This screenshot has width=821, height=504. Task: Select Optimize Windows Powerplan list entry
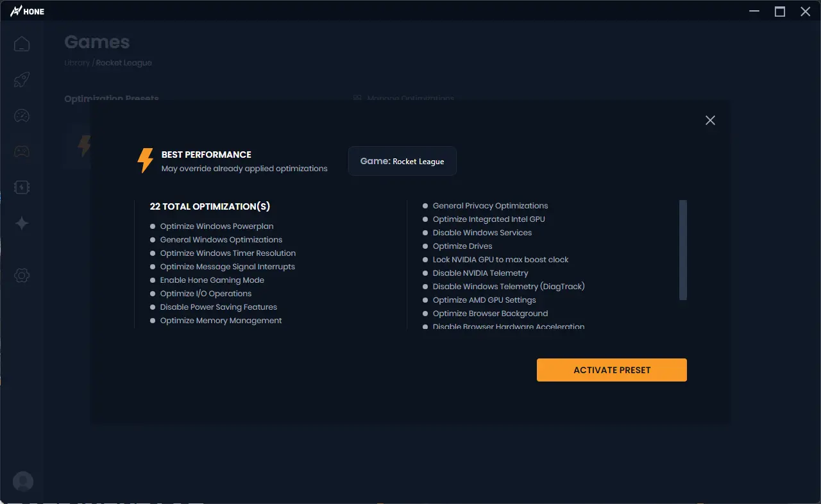point(216,226)
